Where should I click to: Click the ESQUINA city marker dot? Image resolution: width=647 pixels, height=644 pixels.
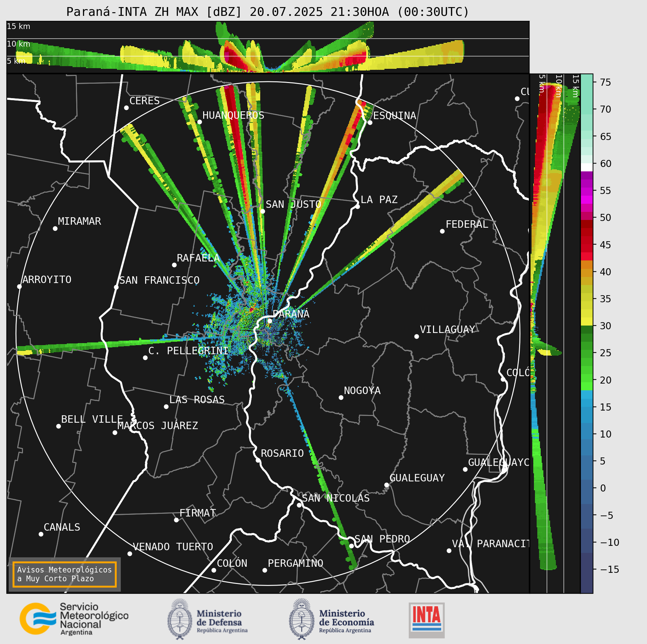(x=370, y=122)
